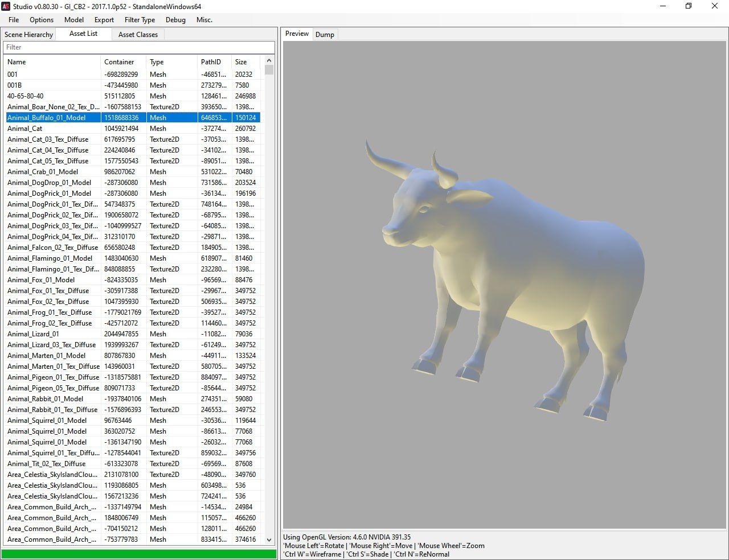Switch to the Scene Hierarchy tab
The height and width of the screenshot is (560, 729).
coord(28,35)
